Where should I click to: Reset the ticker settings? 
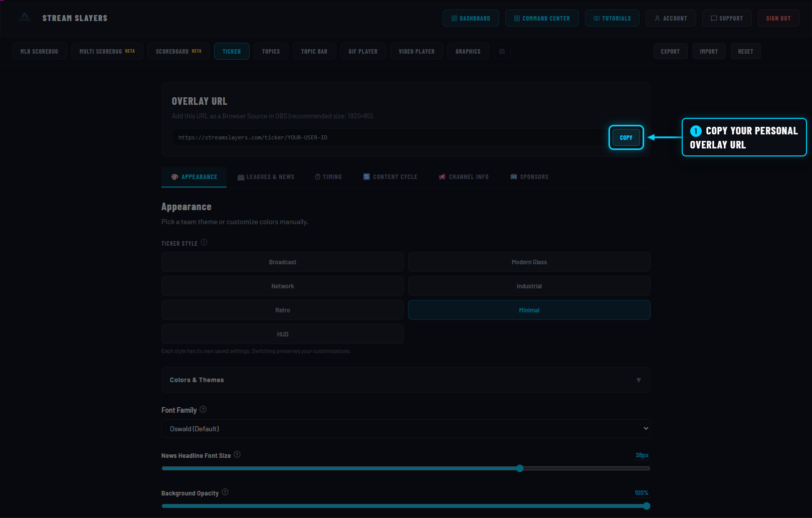[x=746, y=51]
